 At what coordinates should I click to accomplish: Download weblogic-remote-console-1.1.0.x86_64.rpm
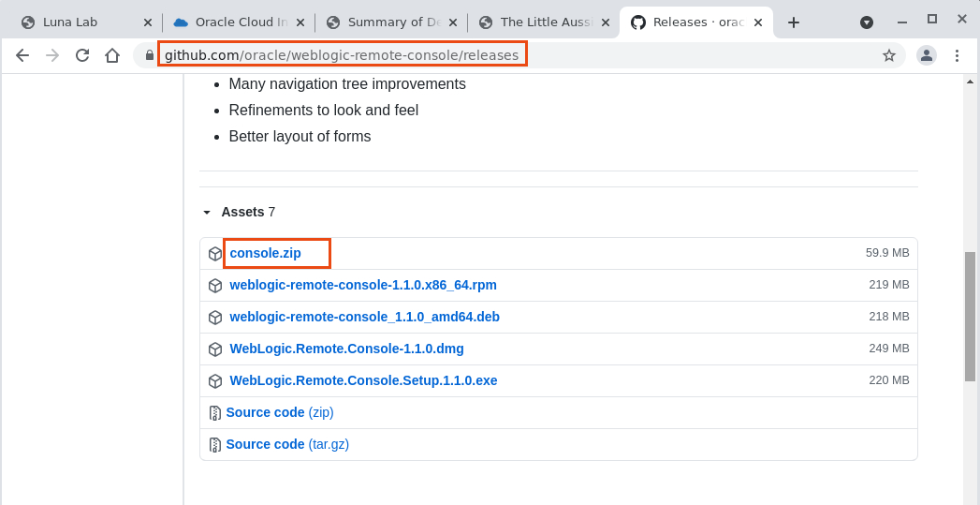(x=363, y=285)
